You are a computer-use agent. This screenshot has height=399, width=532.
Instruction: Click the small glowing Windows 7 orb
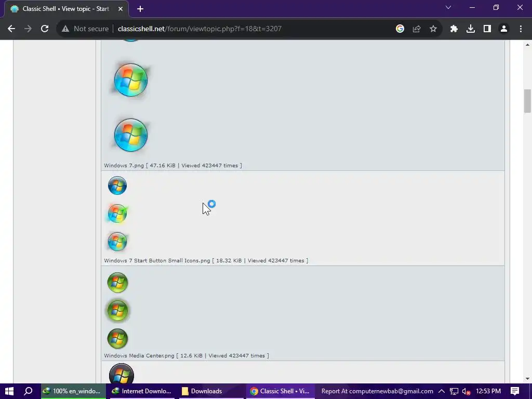tap(117, 214)
